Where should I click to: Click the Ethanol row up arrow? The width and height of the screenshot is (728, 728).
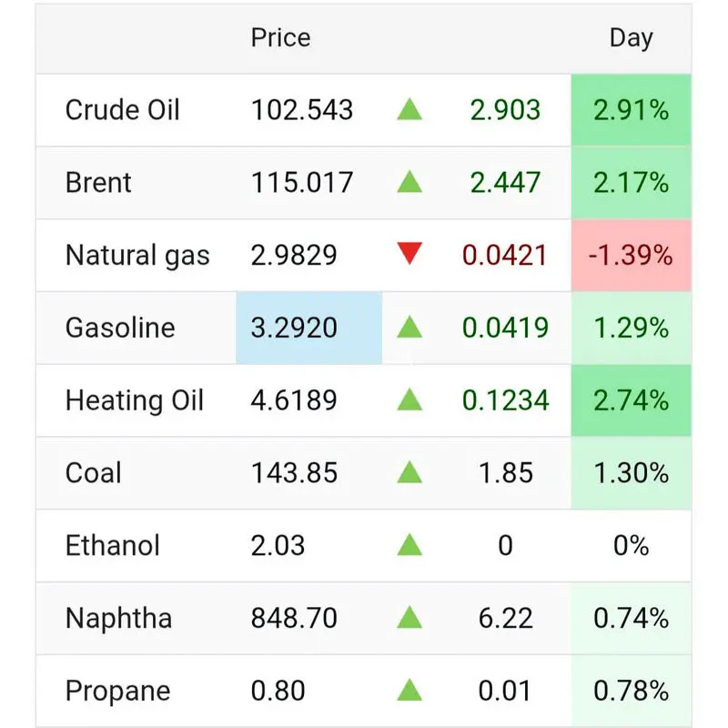coord(409,546)
